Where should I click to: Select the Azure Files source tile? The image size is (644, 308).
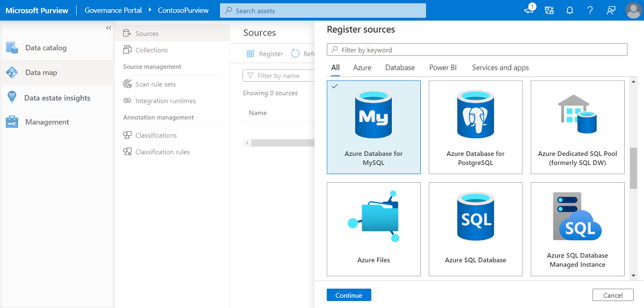(x=374, y=229)
